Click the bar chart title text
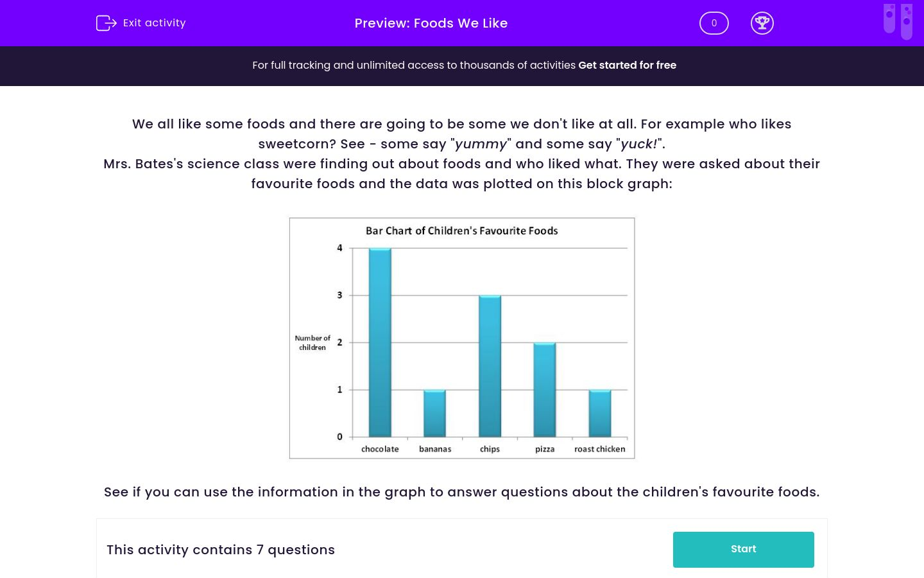924x578 pixels. coord(461,231)
